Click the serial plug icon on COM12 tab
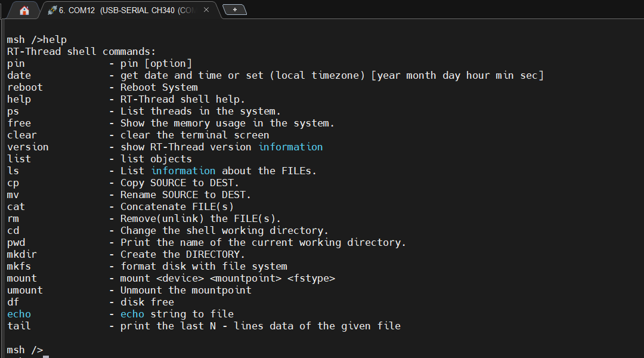 click(52, 10)
